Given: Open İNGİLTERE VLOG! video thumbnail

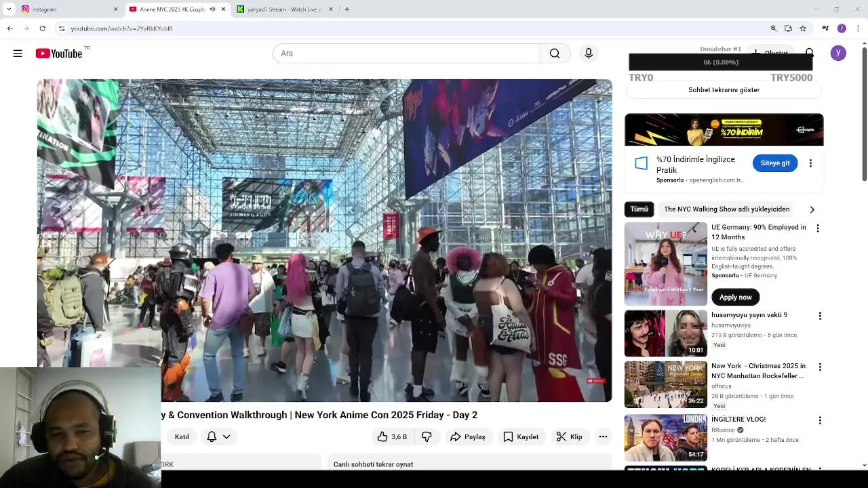Looking at the screenshot, I should coord(666,438).
